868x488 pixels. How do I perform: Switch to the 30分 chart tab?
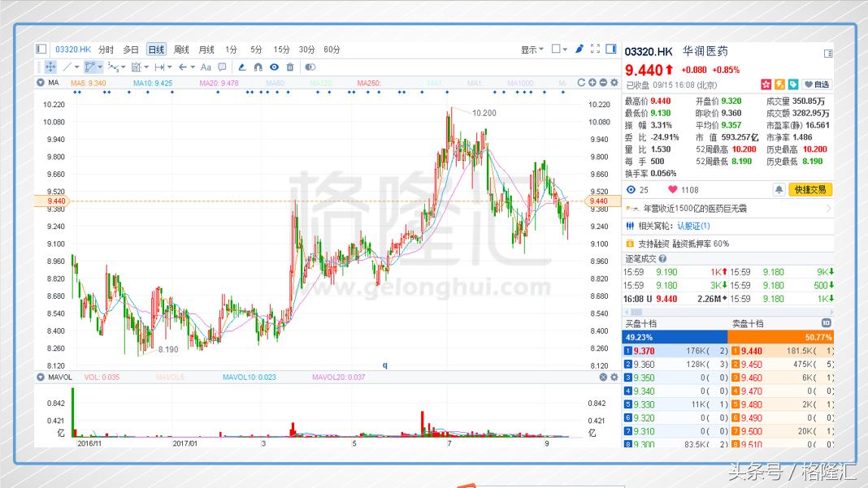tap(306, 50)
